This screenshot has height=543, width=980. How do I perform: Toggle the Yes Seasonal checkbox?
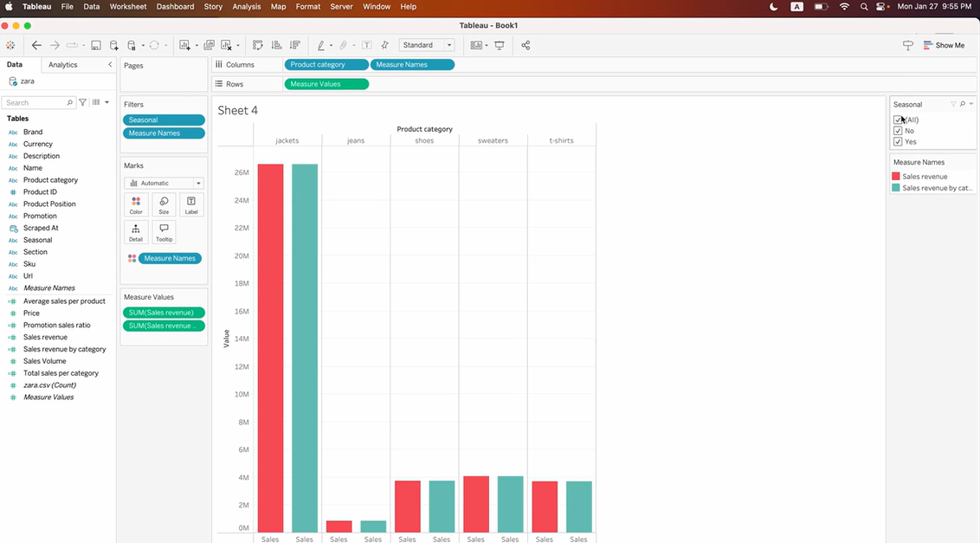coord(898,141)
